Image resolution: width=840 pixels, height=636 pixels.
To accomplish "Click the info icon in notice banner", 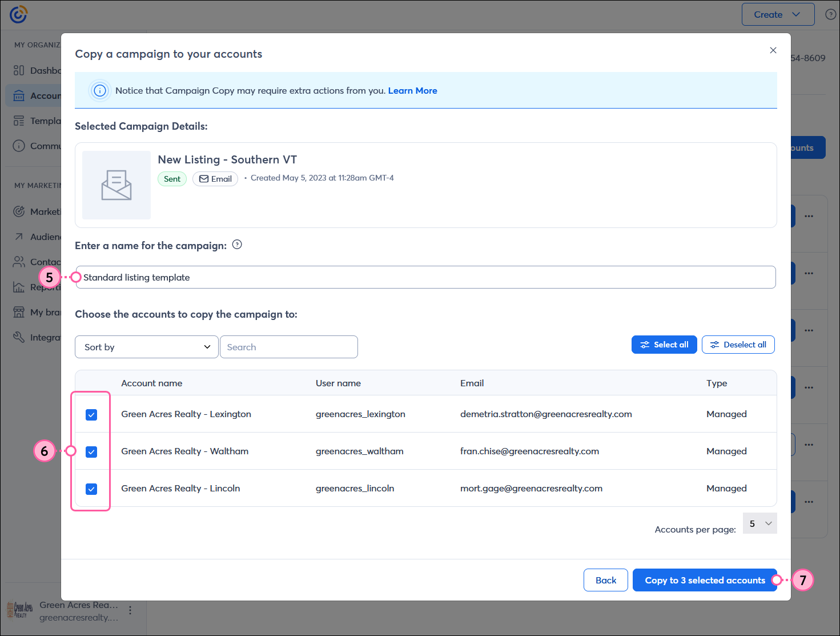I will pyautogui.click(x=100, y=90).
